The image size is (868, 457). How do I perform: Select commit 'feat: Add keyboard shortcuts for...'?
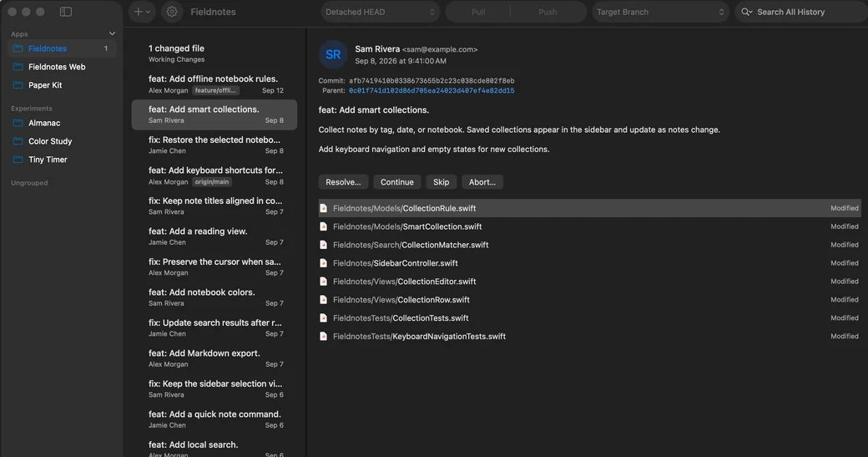click(214, 175)
